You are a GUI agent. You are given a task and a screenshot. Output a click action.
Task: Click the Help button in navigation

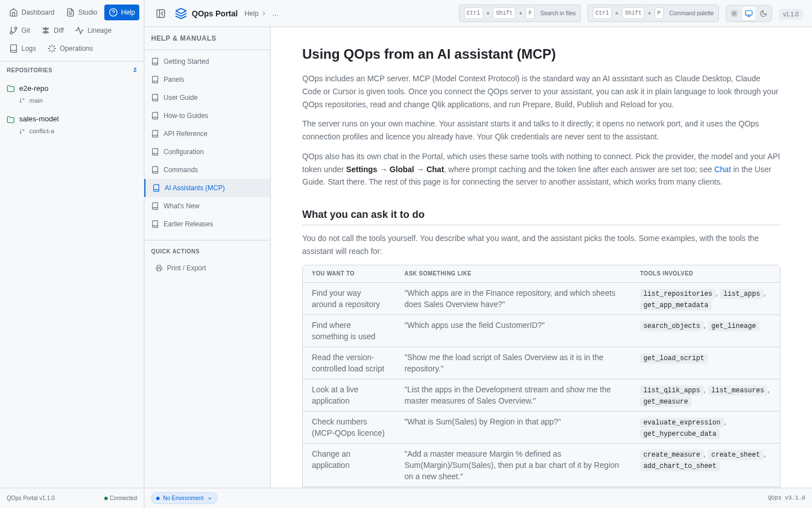[x=122, y=12]
